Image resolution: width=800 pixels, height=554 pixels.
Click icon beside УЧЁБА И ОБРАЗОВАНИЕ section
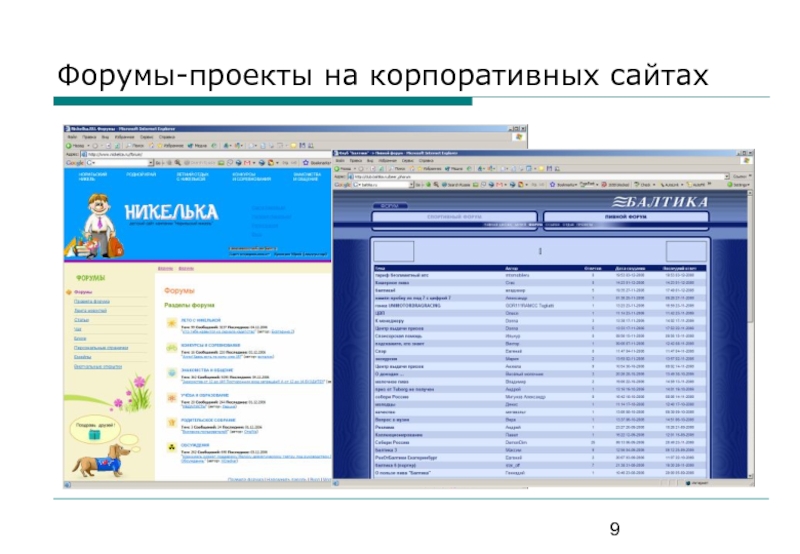pyautogui.click(x=171, y=397)
